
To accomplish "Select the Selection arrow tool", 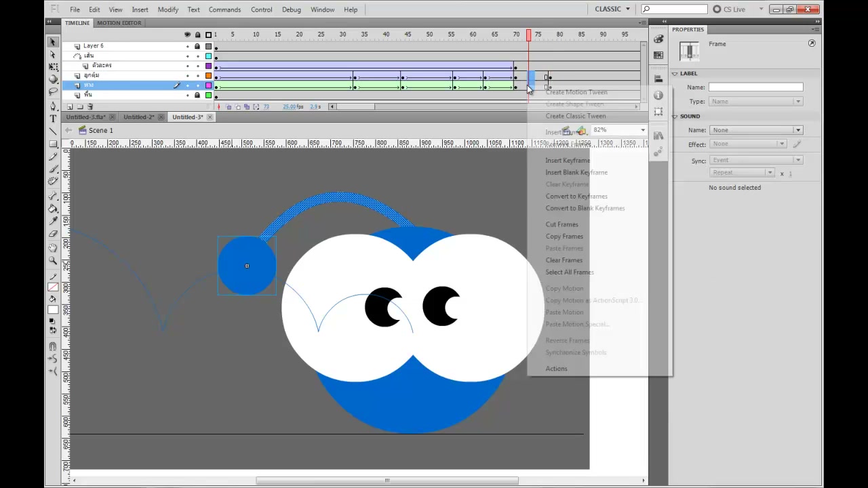I will 53,42.
